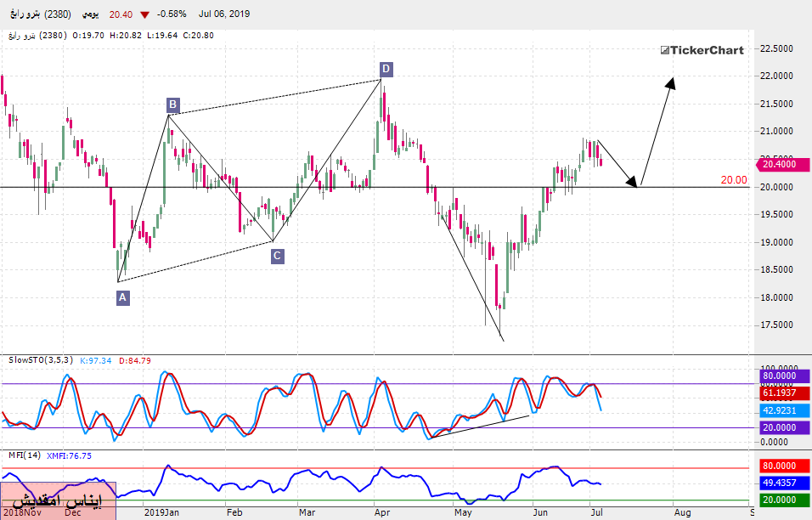Click the red down-triangle price change indicator
The width and height of the screenshot is (812, 520).
pyautogui.click(x=145, y=14)
